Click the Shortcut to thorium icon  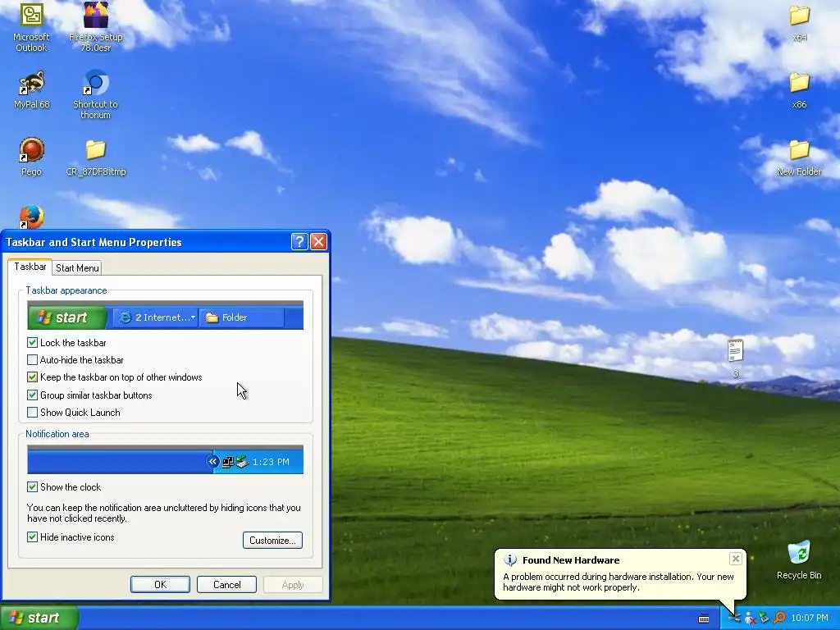(95, 94)
